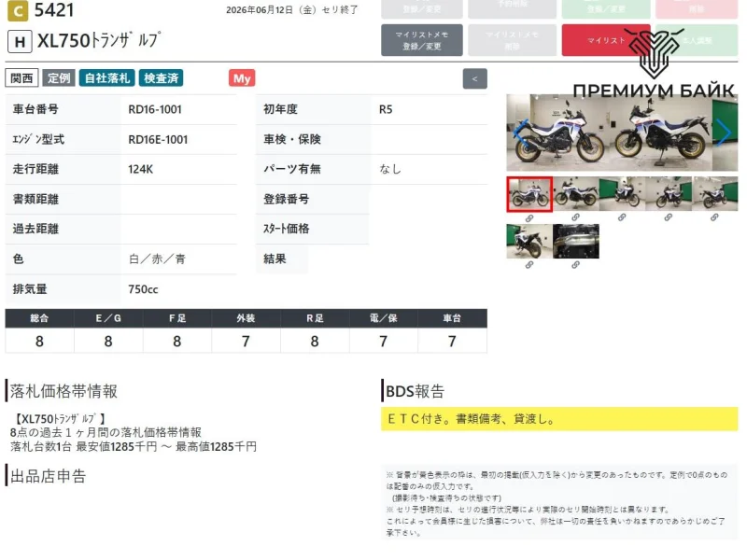The width and height of the screenshot is (747, 560).
Task: Click the BDS報告 section heading
Action: [x=415, y=391]
